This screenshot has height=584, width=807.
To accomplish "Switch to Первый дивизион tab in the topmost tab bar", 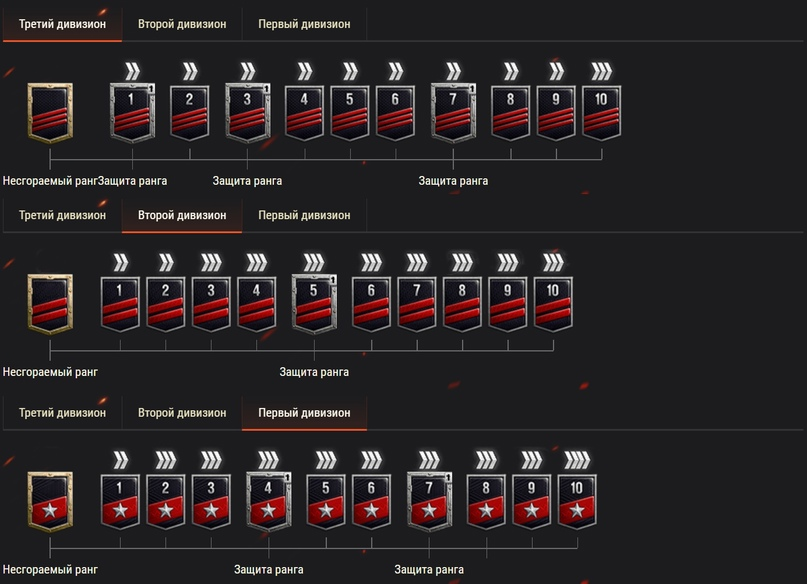I will 304,24.
